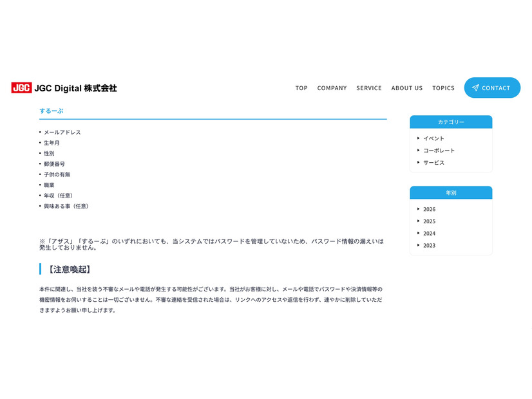This screenshot has width=532, height=399.
Task: Open the イベント category link
Action: [433, 138]
